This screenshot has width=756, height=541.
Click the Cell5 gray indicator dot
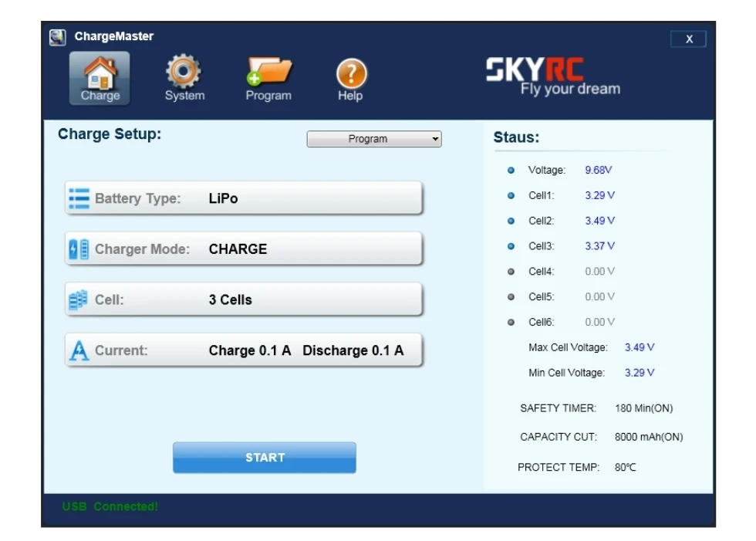click(511, 296)
